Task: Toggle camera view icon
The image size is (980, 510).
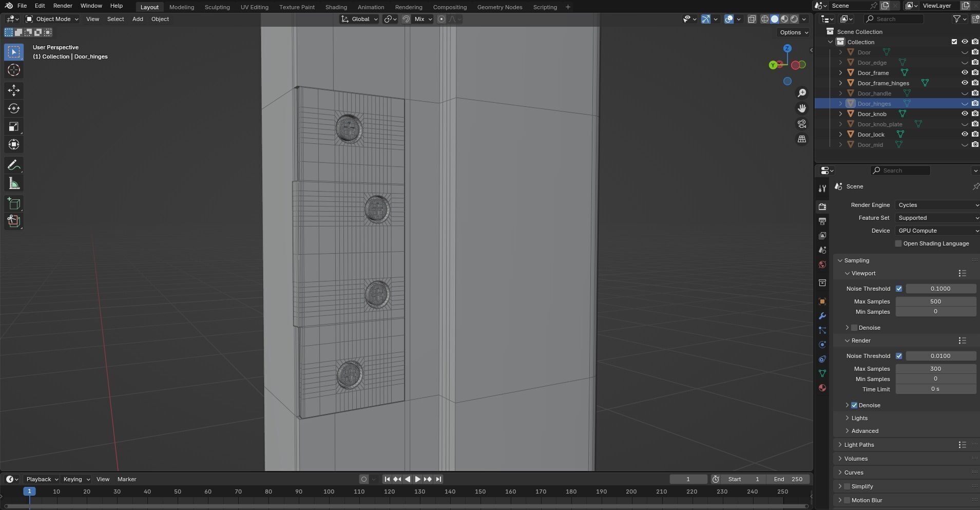Action: pos(802,124)
